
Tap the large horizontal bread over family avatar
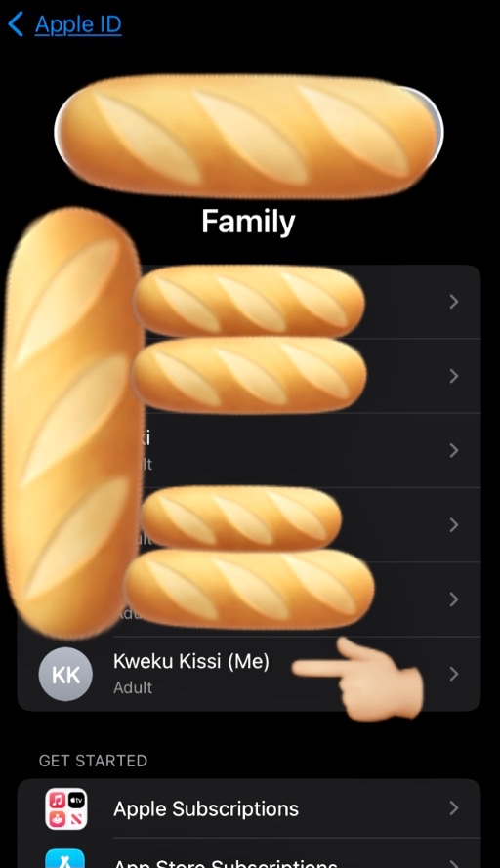tap(248, 134)
